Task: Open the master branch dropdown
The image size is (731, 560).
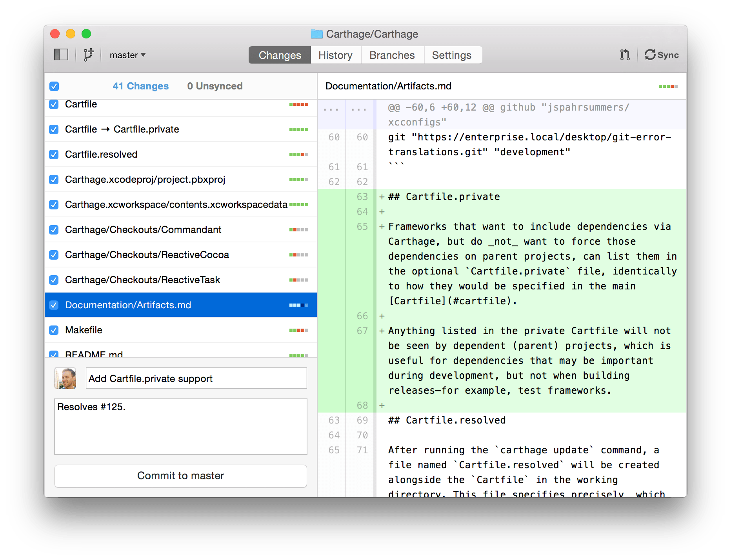Action: click(x=127, y=55)
